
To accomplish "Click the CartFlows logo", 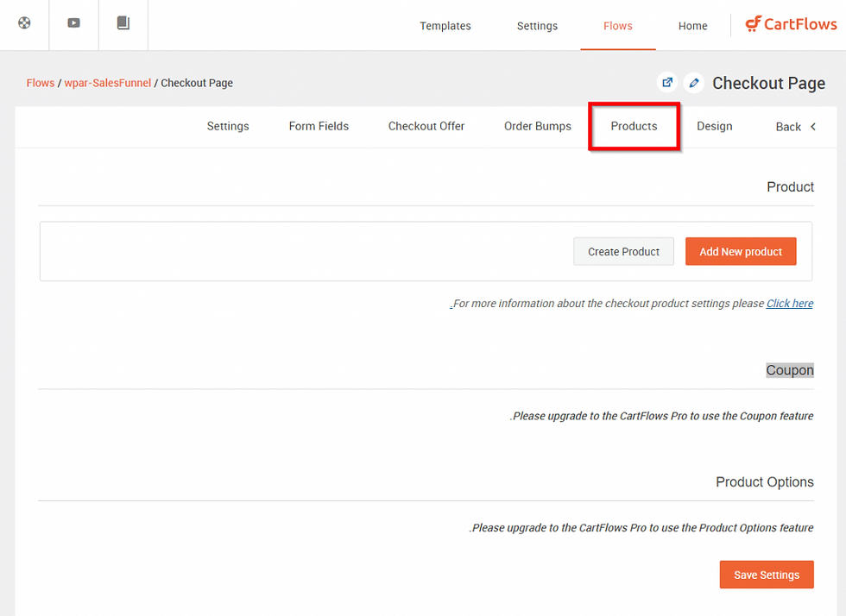I will pos(791,24).
